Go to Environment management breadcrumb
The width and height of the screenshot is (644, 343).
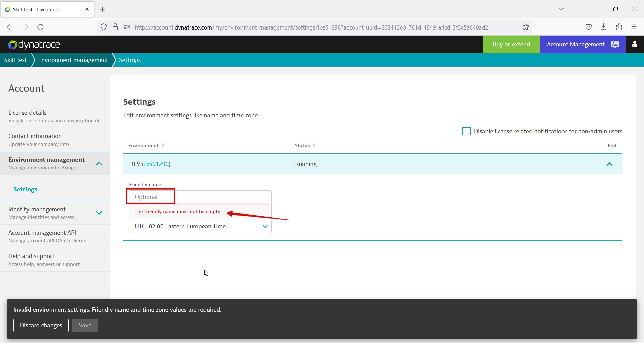pos(73,60)
